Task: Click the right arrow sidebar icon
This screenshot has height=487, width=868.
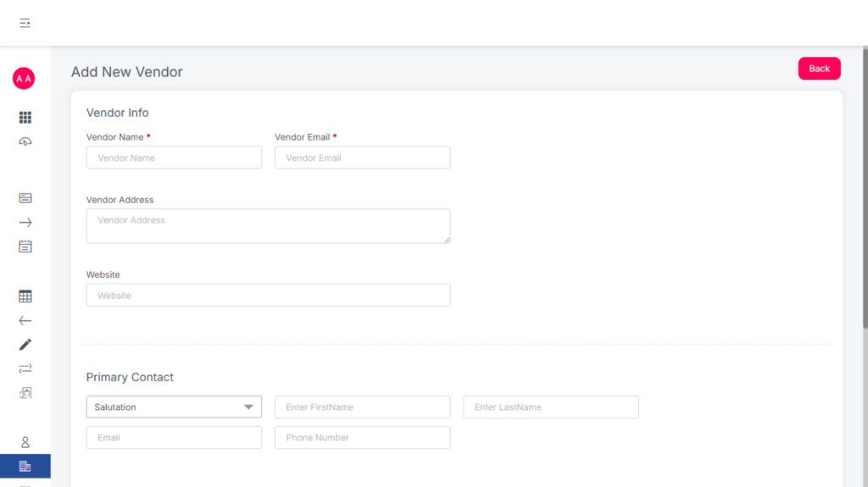Action: coord(25,223)
